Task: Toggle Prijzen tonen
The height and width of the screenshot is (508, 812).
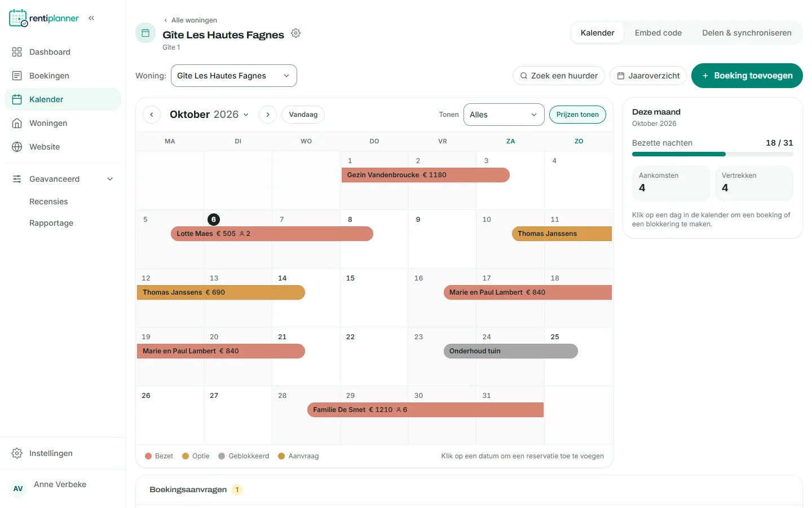Action: (x=577, y=115)
